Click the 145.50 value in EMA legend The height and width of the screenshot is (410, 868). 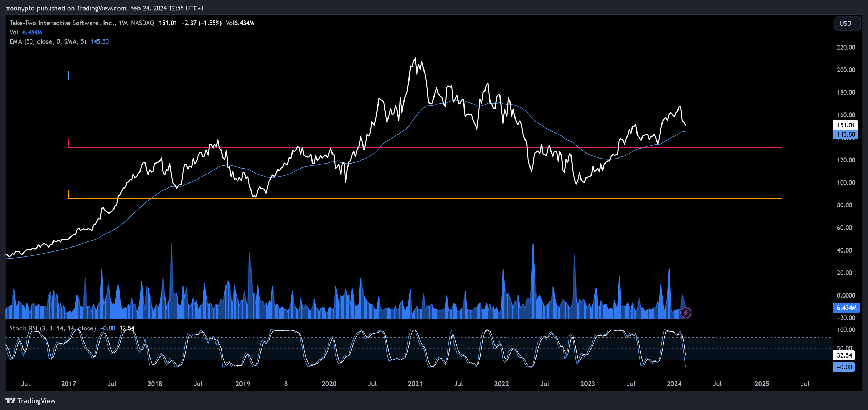pos(100,41)
